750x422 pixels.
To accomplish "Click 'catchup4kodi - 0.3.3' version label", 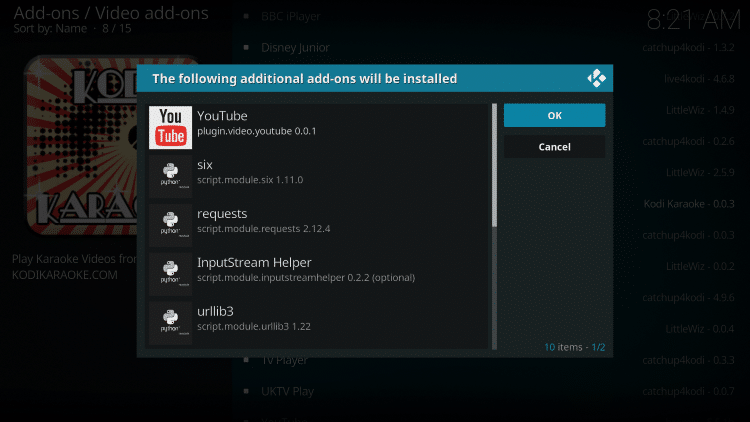I will tap(688, 360).
